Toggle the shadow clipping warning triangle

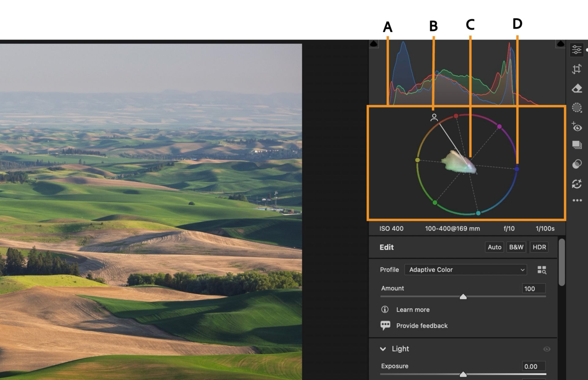(374, 44)
